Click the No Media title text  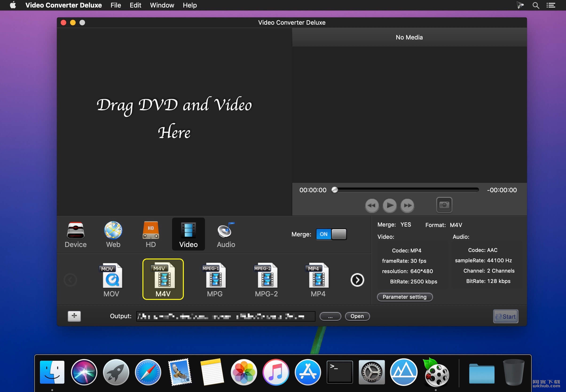(409, 37)
